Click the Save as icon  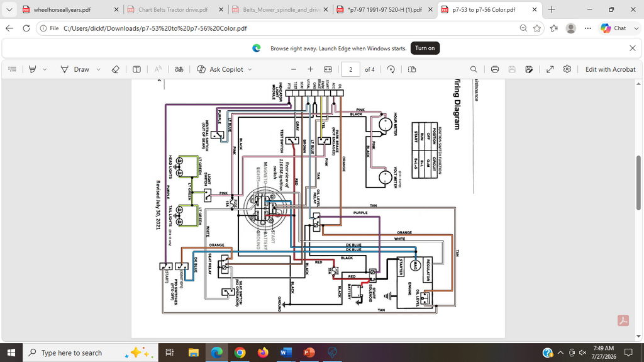[x=529, y=69]
